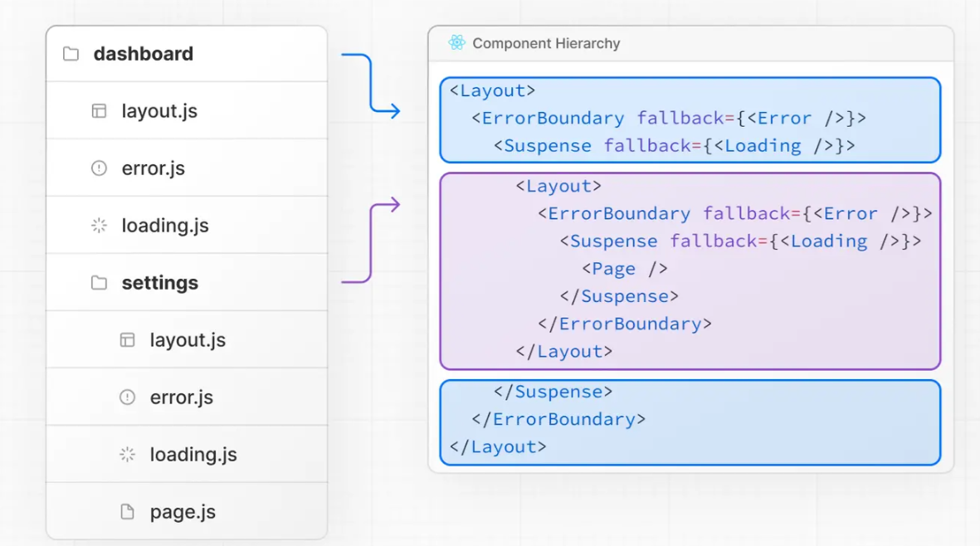Click the dashboard folder icon
Screen dimensions: 980x546
click(71, 54)
